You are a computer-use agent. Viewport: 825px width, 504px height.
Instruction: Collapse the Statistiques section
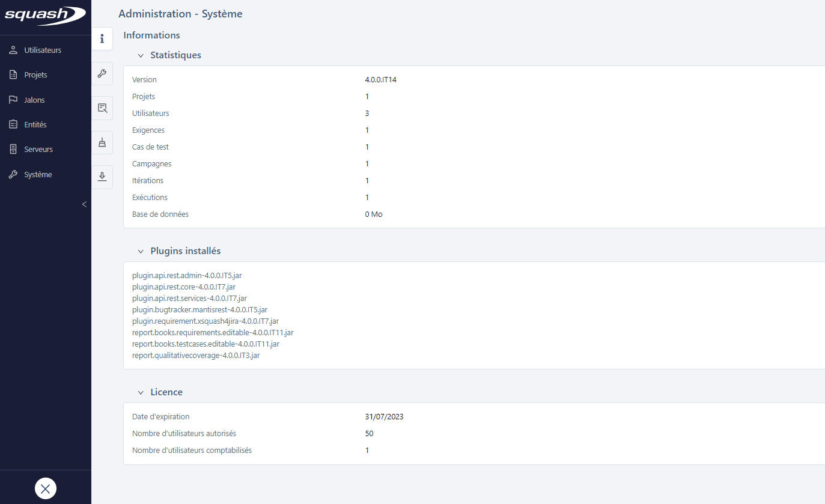tap(141, 55)
